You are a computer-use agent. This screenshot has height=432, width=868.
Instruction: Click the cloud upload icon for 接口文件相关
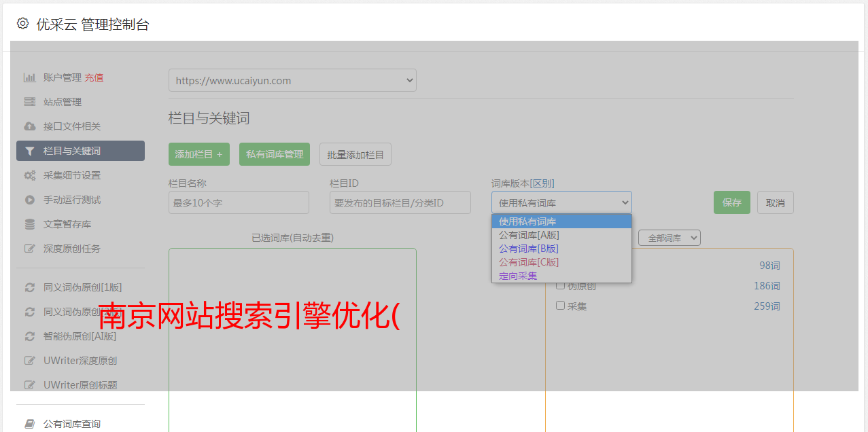tap(29, 126)
